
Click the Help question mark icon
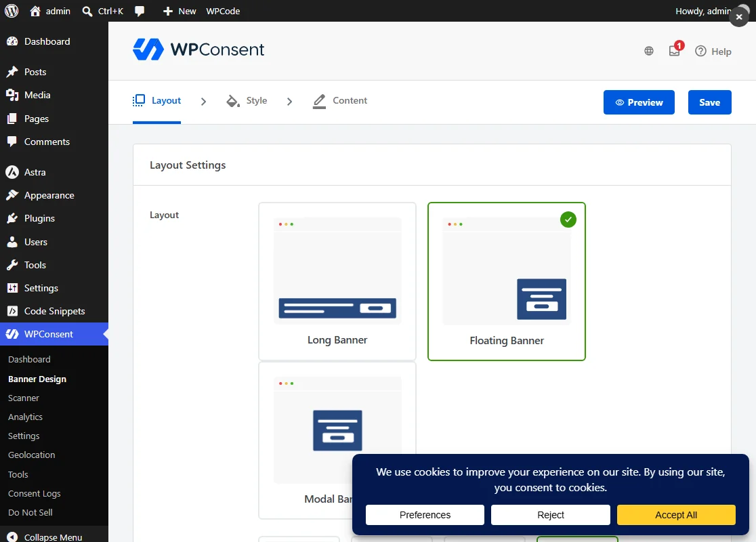pyautogui.click(x=700, y=51)
